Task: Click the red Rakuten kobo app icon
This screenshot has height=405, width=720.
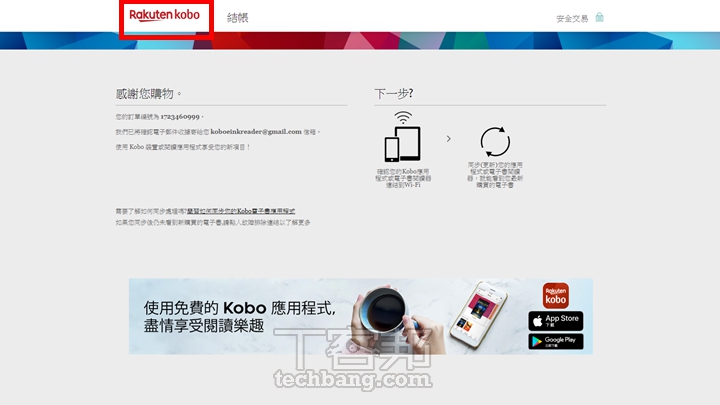Action: pos(556,295)
